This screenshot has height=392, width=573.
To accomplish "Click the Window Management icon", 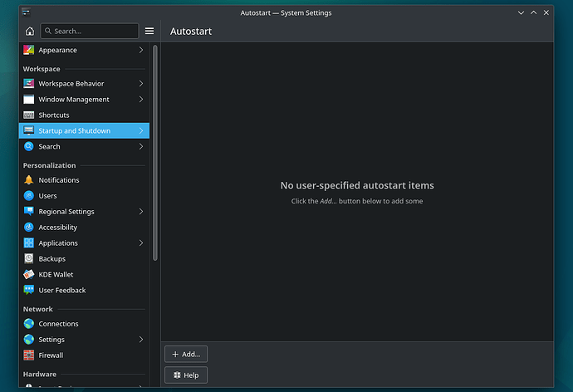I will 28,100.
